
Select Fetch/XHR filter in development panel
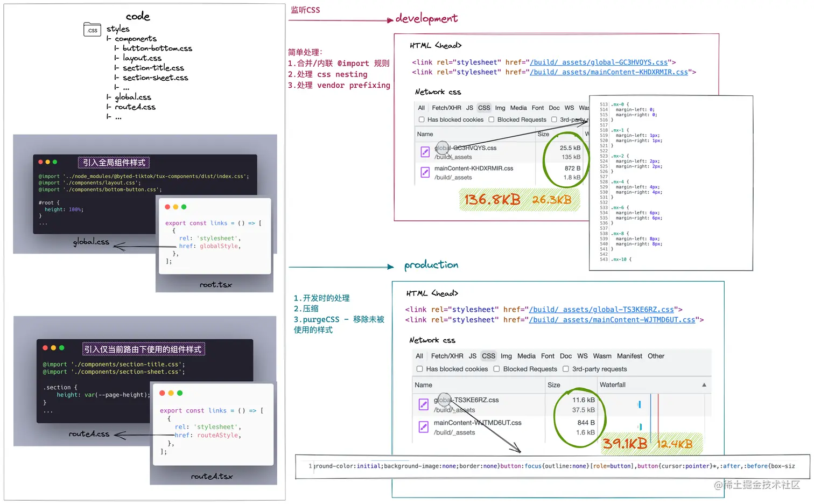coord(446,108)
